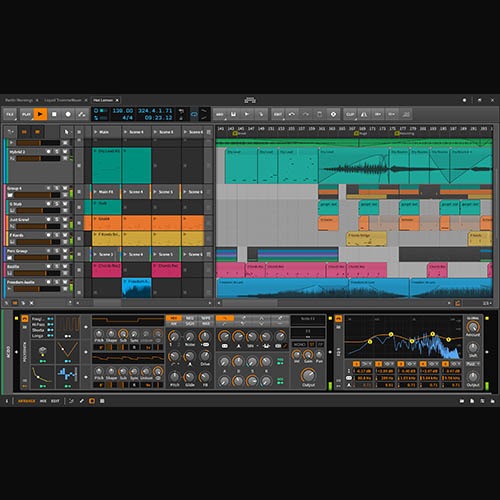Screen dimensions: 500x500
Task: Switch to the first project tab, Berlin Mornings
Action: coord(19,100)
